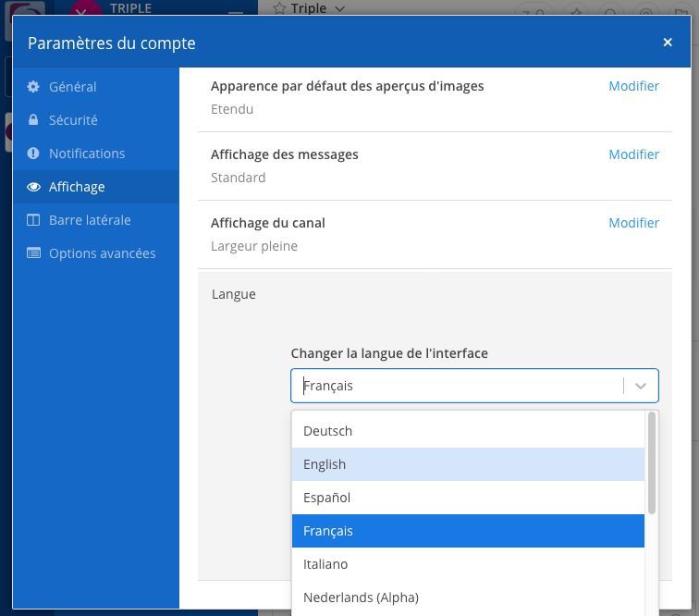Screen dimensions: 699x616
Task: Modify Apparence par défaut des aperçus d'images
Action: click(633, 86)
